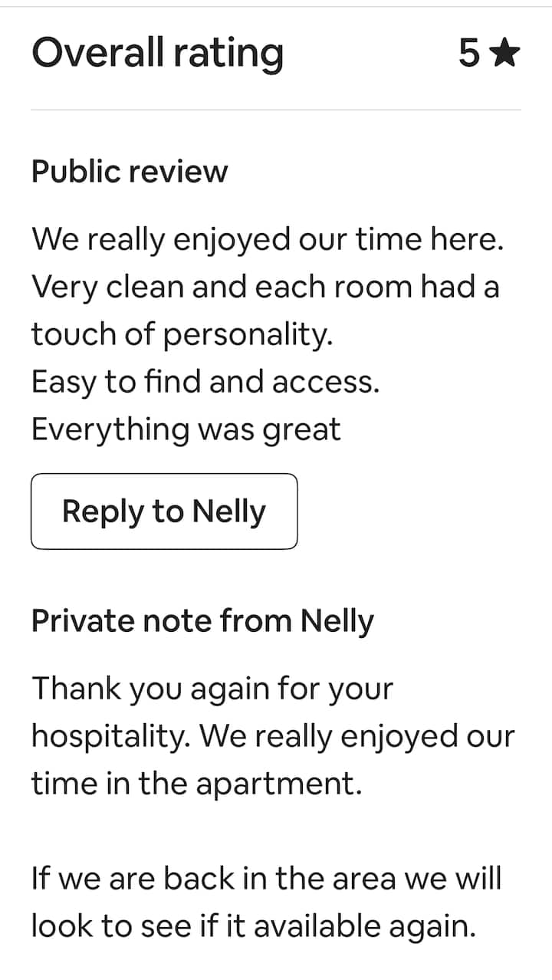This screenshot has width=552, height=980.
Task: Click the "touch of personality" text
Action: [182, 334]
